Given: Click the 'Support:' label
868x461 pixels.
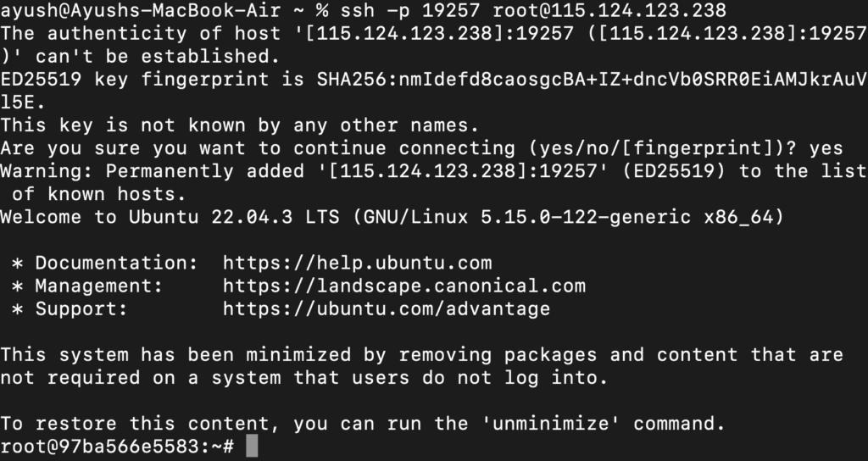Looking at the screenshot, I should coord(81,308).
